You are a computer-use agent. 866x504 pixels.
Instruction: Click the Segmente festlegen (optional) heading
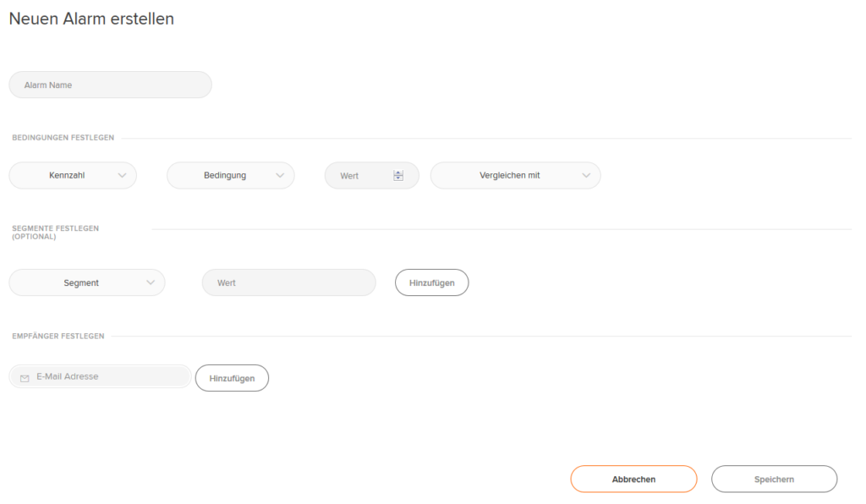(55, 233)
